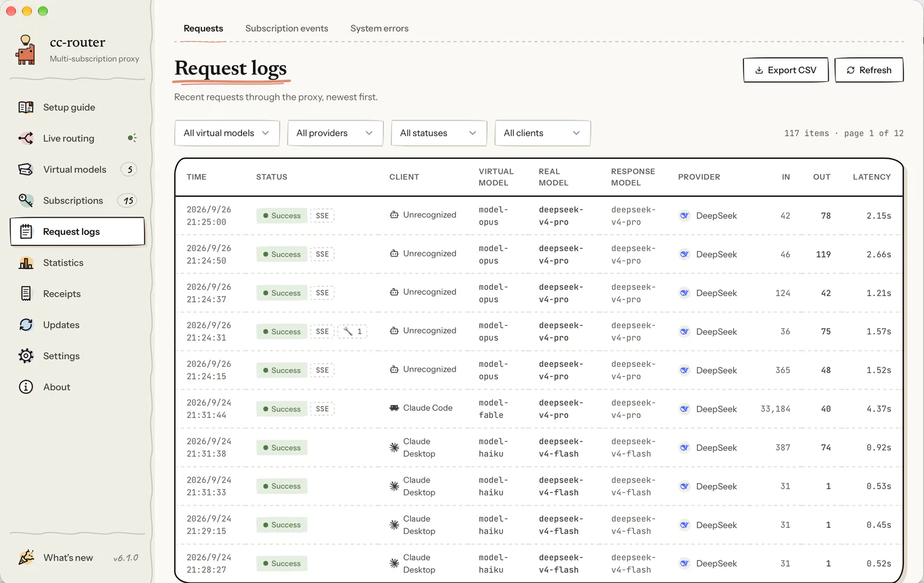Image resolution: width=924 pixels, height=583 pixels.
Task: Click the Request logs clipboard icon
Action: [x=26, y=231]
